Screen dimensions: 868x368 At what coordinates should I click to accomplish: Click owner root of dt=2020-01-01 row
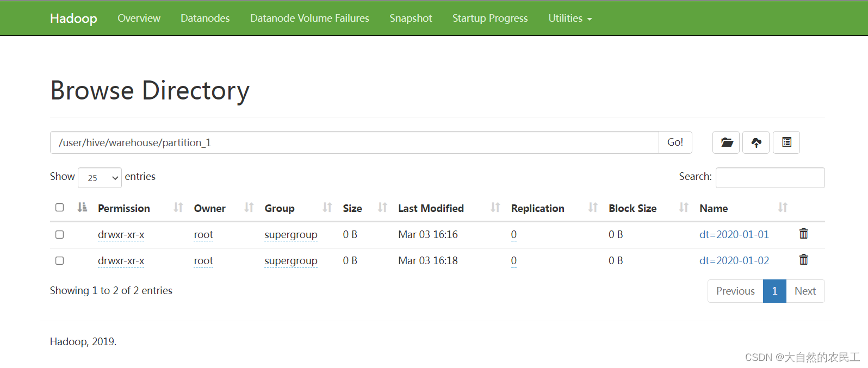coord(203,235)
